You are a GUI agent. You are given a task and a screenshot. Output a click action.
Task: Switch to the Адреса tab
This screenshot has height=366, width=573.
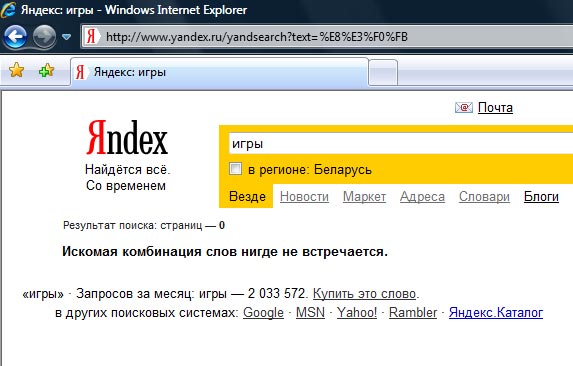422,197
